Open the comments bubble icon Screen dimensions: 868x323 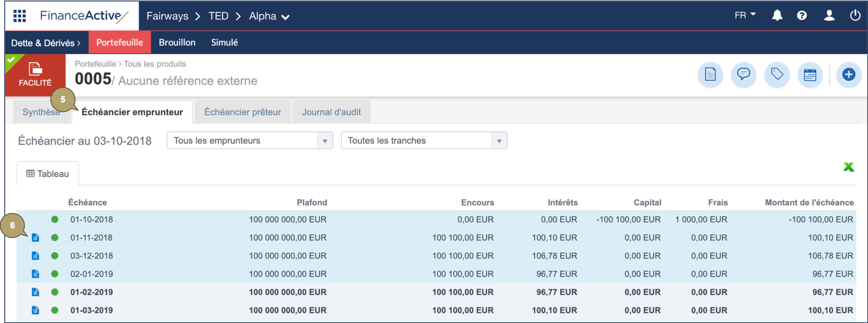(x=743, y=74)
